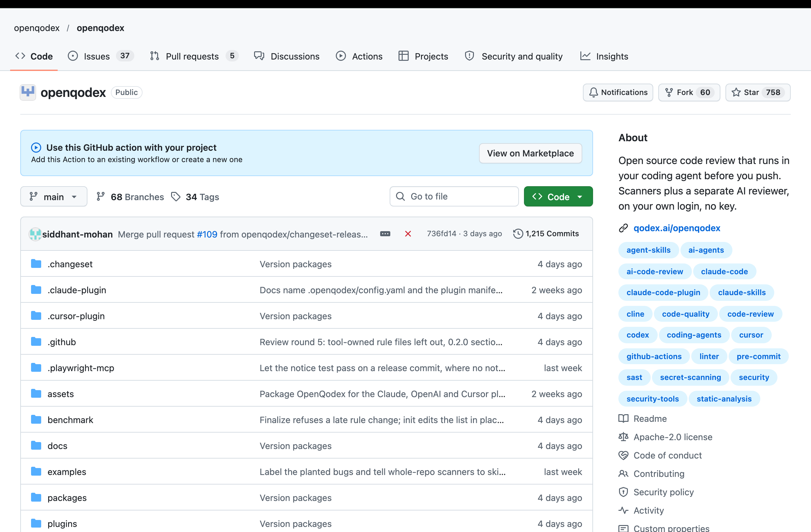Screen dimensions: 811x532
Task: Switch to the Issues tab
Action: tap(100, 56)
